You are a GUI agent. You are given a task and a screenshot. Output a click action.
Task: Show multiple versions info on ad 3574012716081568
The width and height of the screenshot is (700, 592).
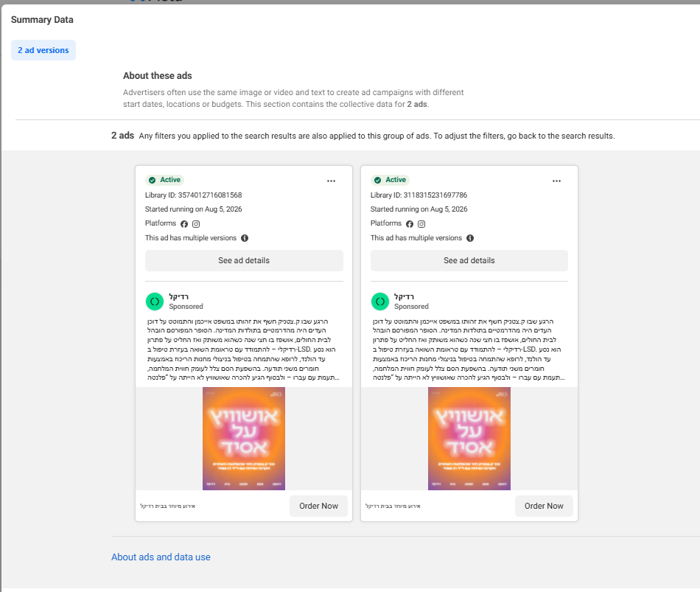coord(245,238)
